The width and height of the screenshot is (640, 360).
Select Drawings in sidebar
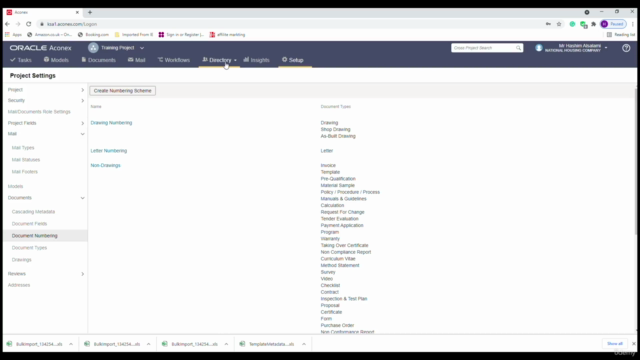pos(22,260)
